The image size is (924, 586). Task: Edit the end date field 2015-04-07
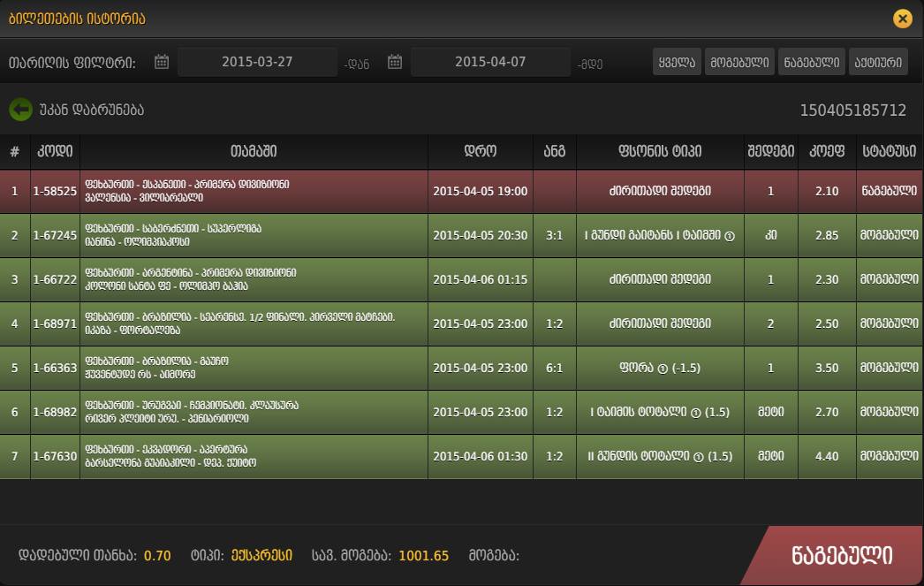(490, 62)
